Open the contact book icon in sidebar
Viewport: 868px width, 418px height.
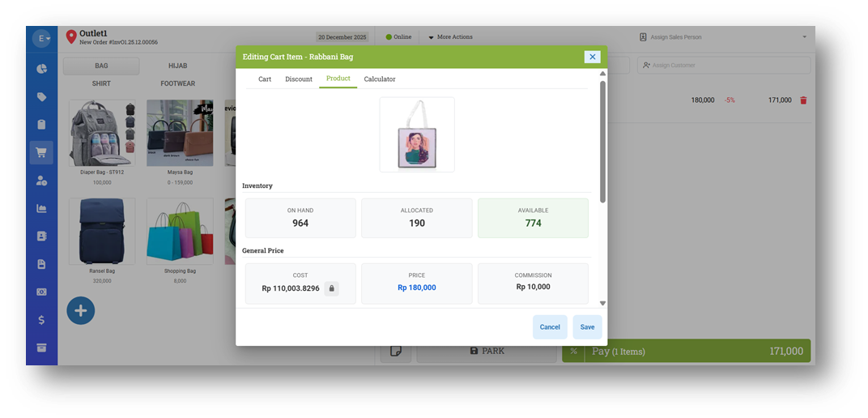coord(41,236)
